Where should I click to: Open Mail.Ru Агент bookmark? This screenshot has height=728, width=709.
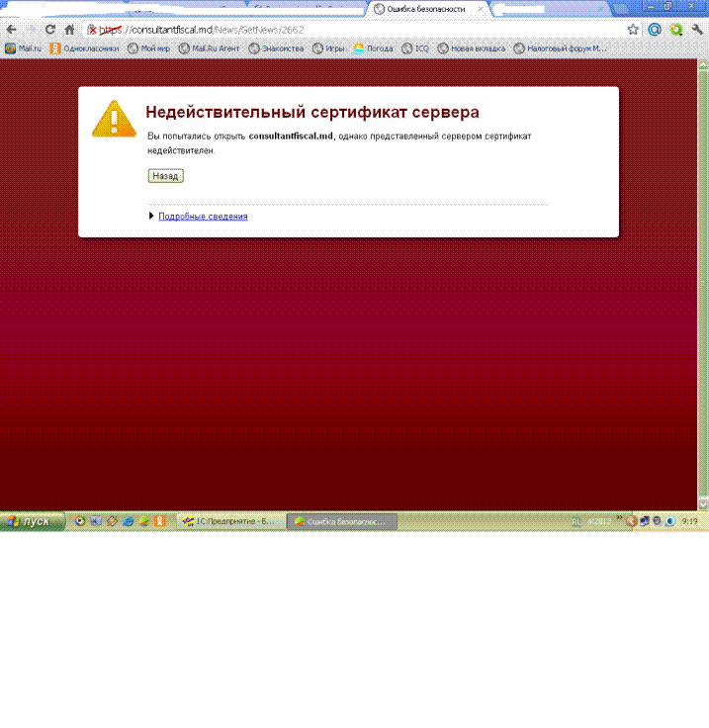(210, 48)
